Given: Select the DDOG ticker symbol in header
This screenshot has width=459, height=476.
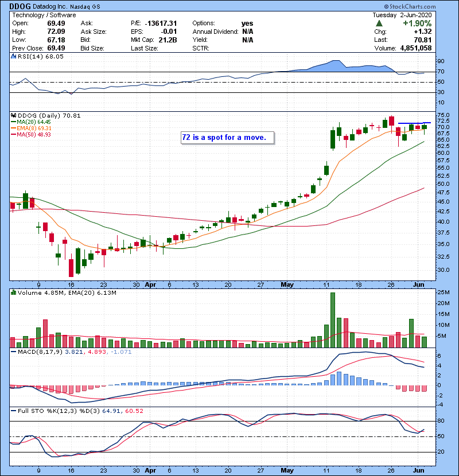Looking at the screenshot, I should coord(20,6).
